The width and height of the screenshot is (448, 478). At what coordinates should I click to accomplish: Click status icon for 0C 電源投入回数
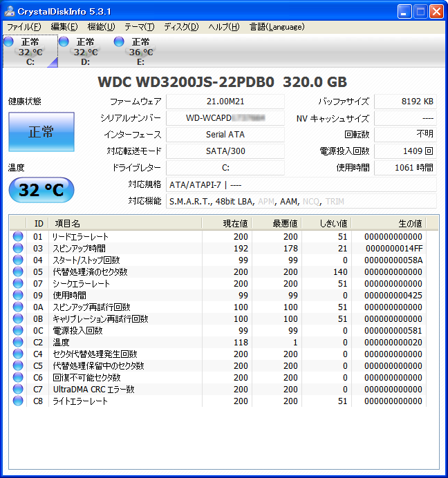point(18,330)
